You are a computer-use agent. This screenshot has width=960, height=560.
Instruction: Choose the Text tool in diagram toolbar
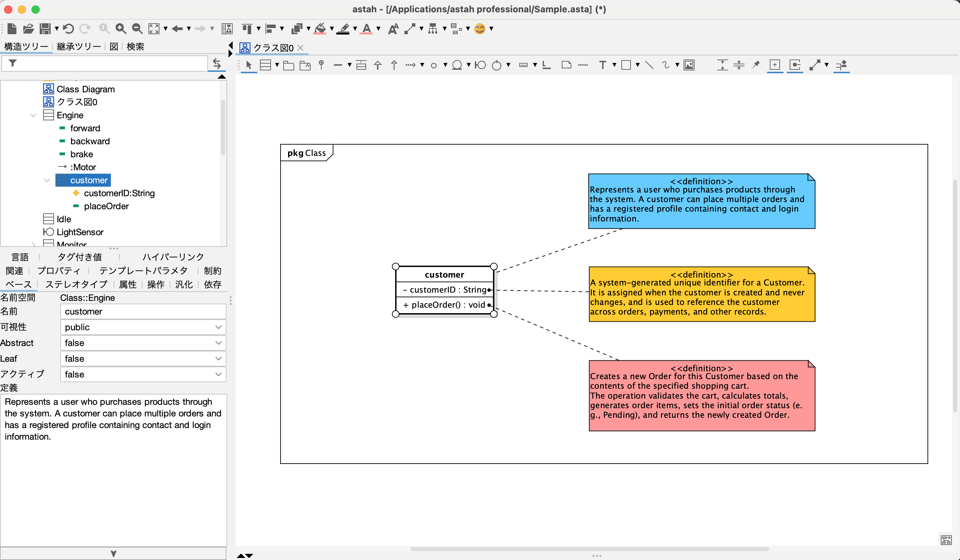(602, 65)
